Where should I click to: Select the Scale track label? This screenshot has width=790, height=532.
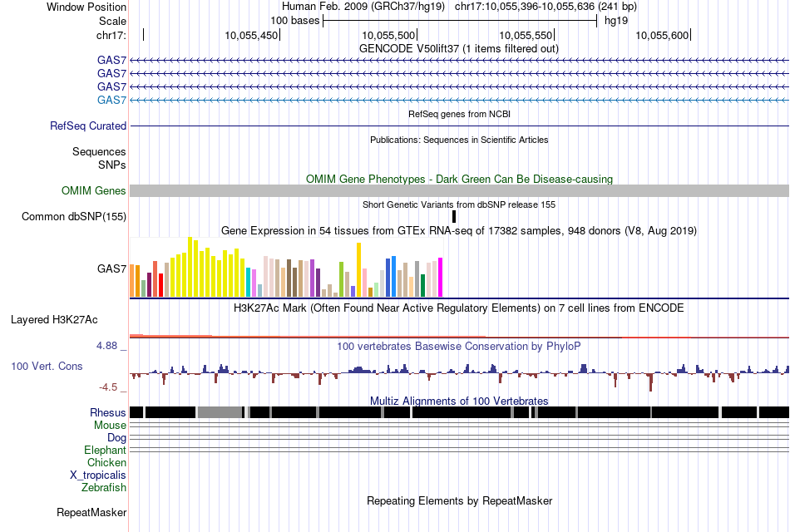click(x=112, y=21)
